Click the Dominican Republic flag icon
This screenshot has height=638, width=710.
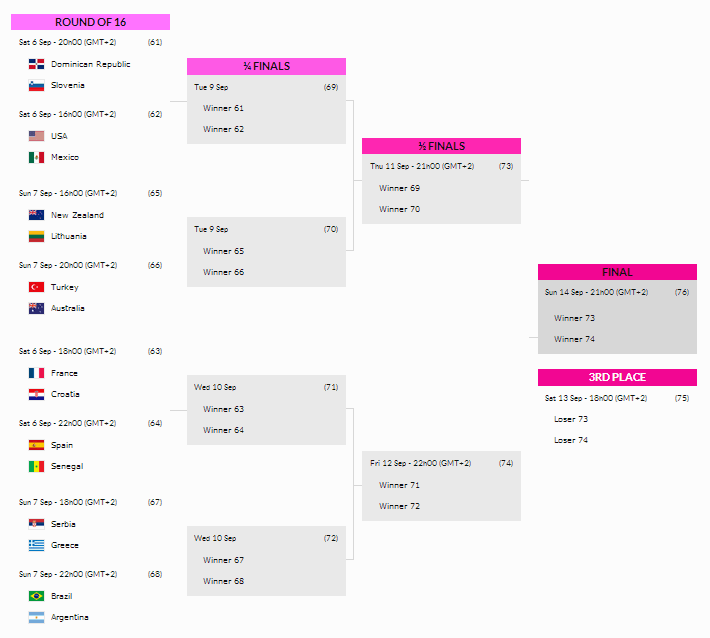point(36,64)
